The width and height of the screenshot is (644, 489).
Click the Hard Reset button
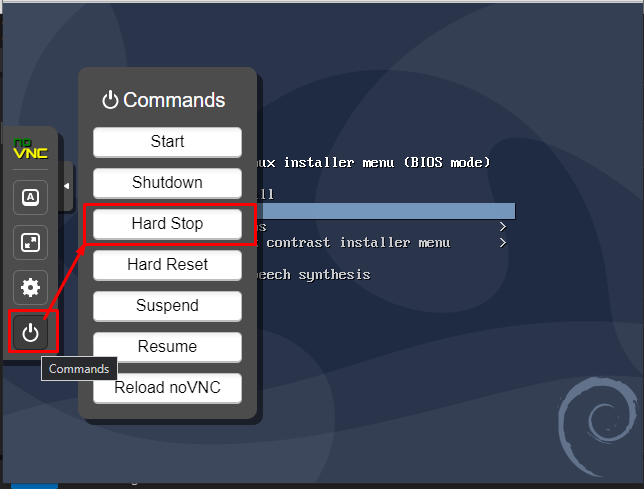point(167,265)
